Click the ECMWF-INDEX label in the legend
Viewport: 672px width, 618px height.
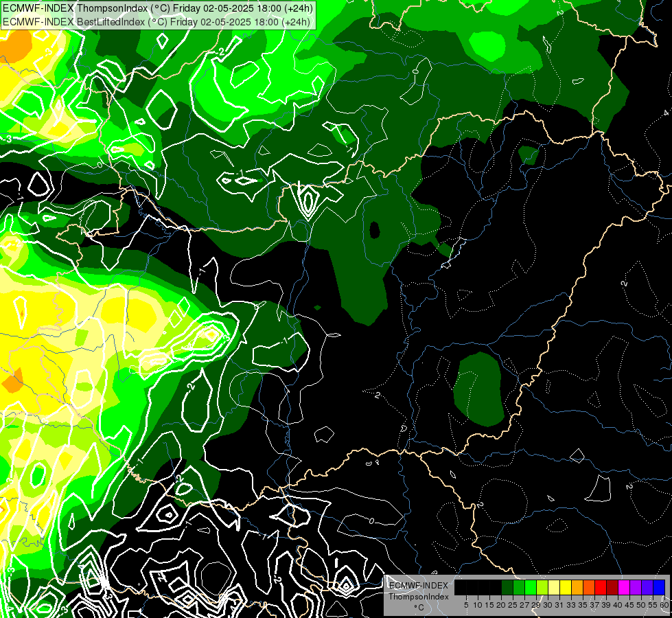pos(418,586)
